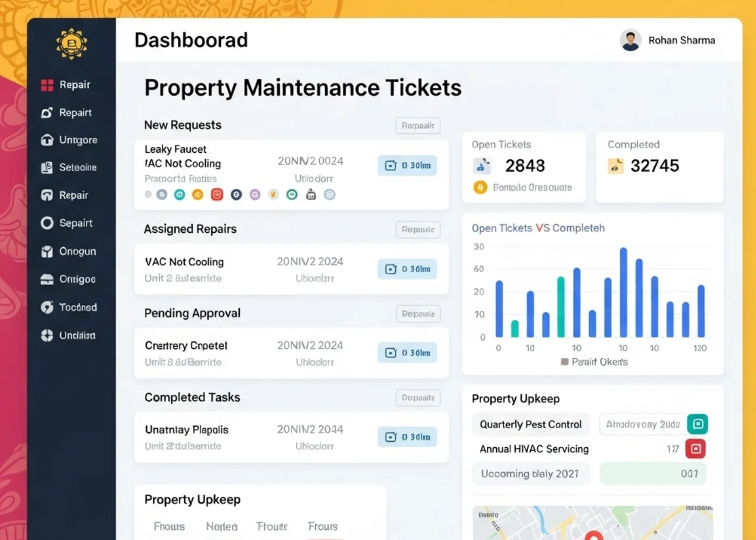This screenshot has height=540, width=756.
Task: Click the teal icon beside Quarterly Pest Control
Action: tap(697, 424)
